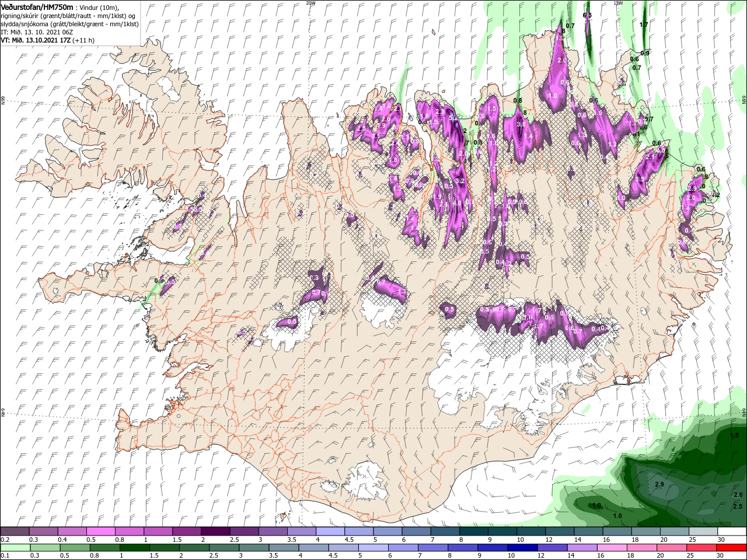Click the 1.7 value on the dark green streak
The height and width of the screenshot is (560, 747).
(x=644, y=24)
